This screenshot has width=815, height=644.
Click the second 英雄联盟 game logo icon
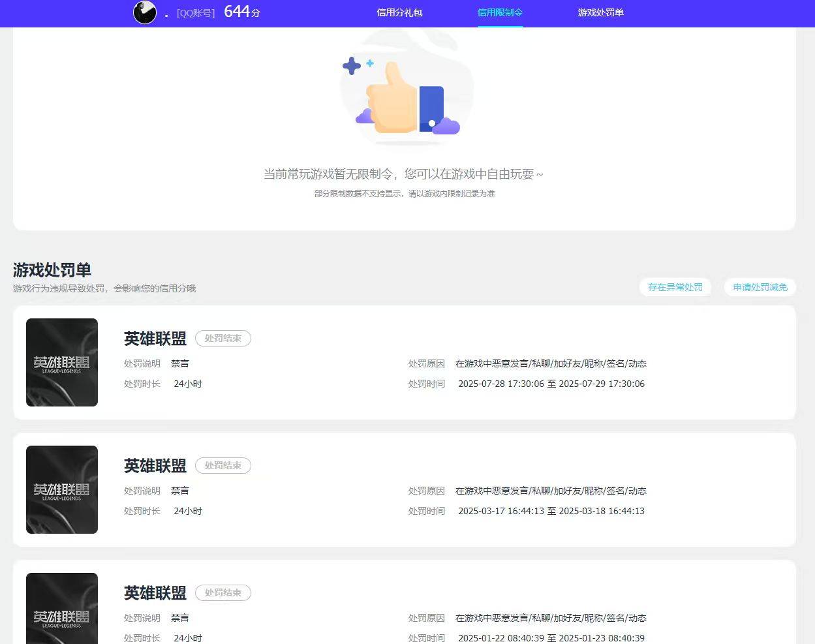pos(62,489)
